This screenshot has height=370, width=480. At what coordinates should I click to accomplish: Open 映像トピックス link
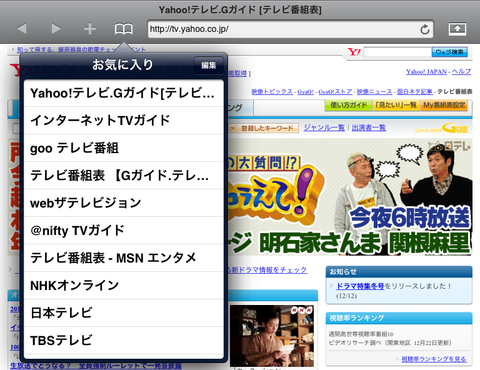point(272,92)
